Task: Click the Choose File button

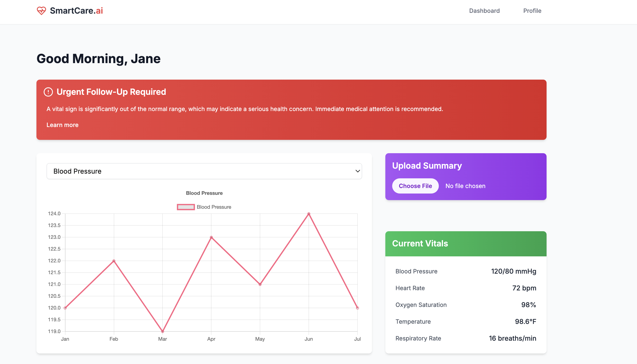Action: 415,186
